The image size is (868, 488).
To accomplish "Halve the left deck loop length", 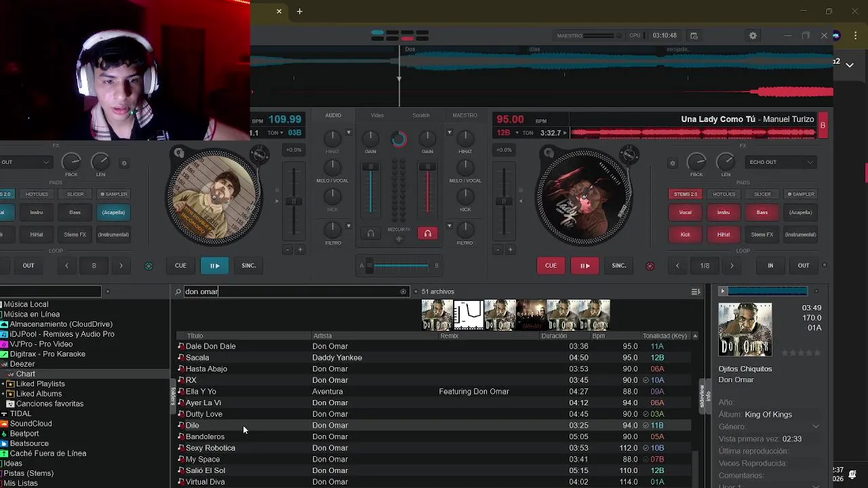I will [x=66, y=266].
